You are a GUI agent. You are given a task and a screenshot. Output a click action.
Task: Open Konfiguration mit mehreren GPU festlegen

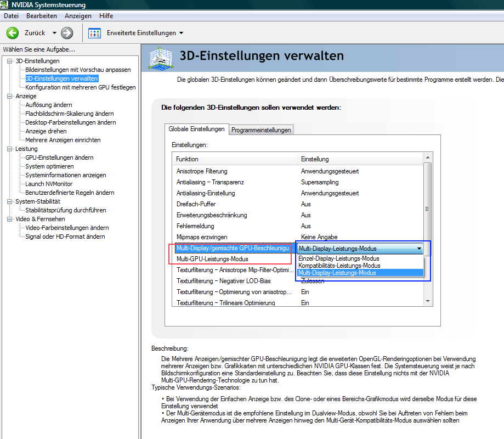coord(81,87)
